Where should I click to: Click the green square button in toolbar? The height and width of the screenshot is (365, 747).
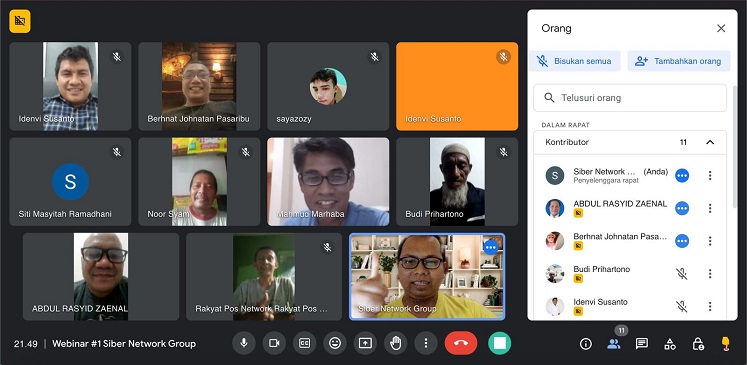[x=499, y=343]
